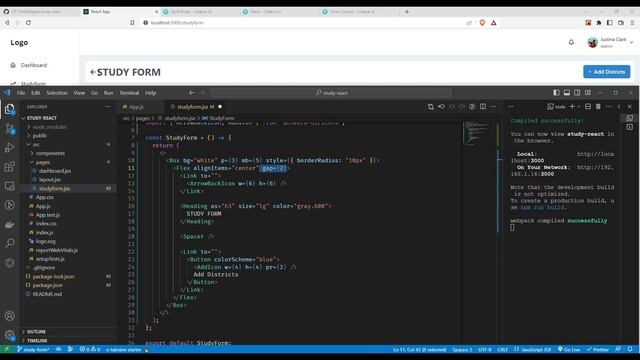Open the customize layout control

(x=588, y=93)
